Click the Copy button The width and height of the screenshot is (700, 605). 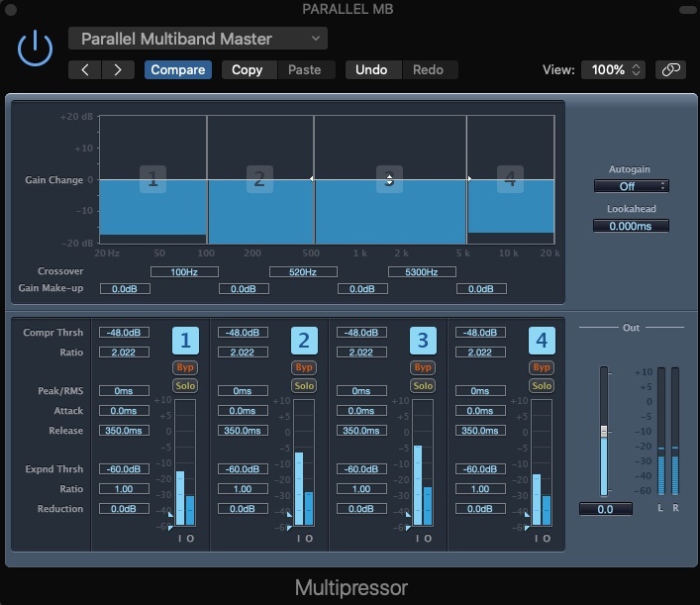point(248,69)
